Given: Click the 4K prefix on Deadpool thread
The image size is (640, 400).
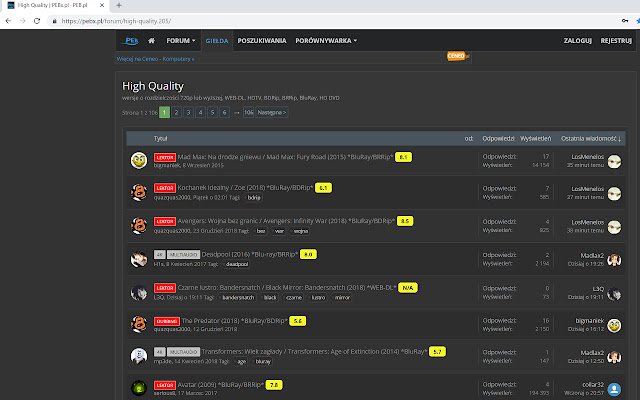Looking at the screenshot, I should [x=159, y=254].
